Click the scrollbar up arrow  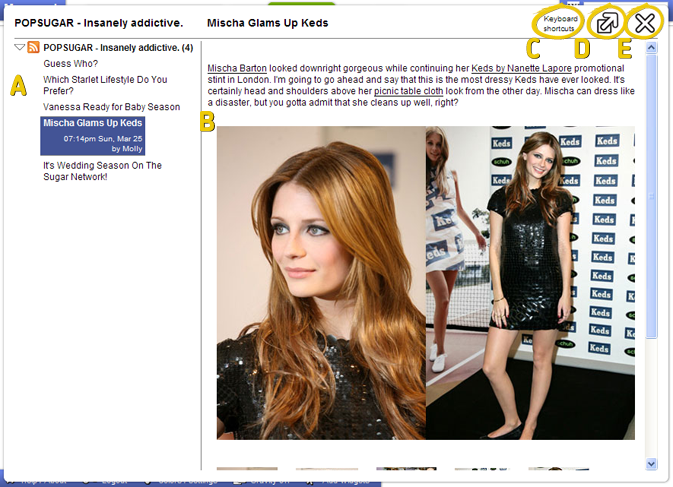coord(651,47)
